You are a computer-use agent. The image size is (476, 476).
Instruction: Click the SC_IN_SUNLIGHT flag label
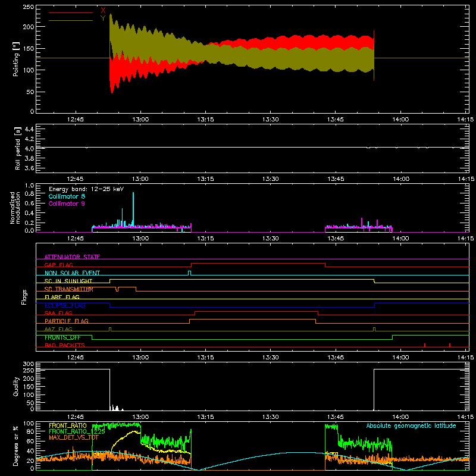(x=68, y=281)
